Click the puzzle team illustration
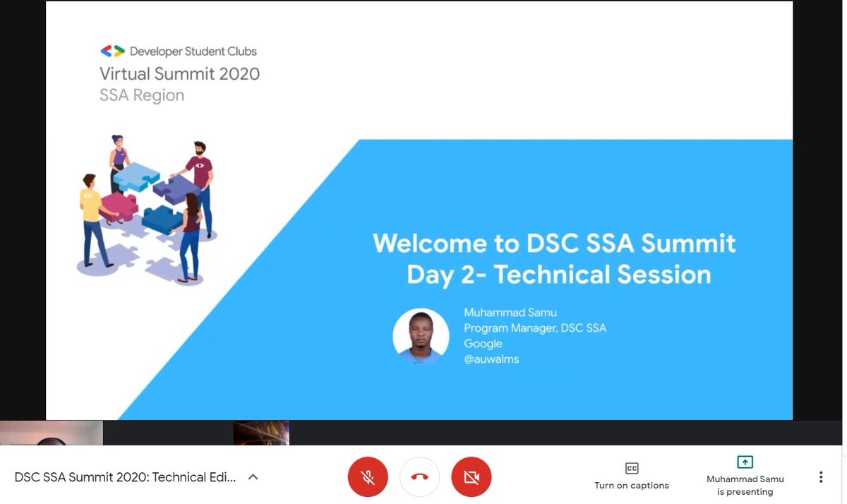 pos(146,210)
